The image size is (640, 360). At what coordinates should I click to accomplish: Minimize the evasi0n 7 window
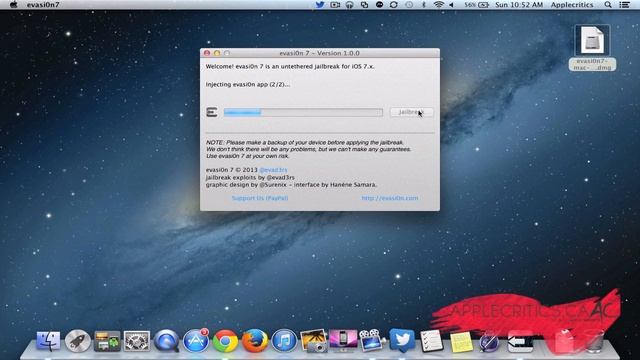click(217, 53)
